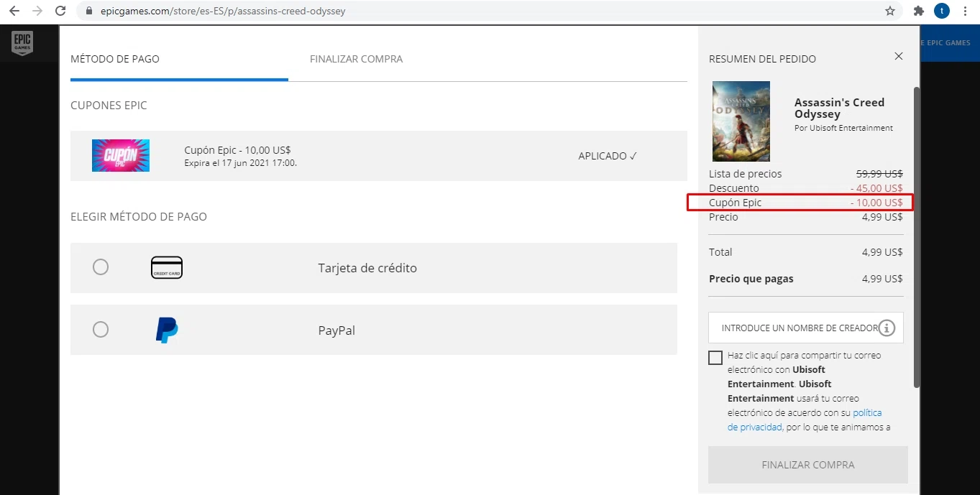Click the Cupones Epic heading
This screenshot has width=980, height=495.
(109, 106)
